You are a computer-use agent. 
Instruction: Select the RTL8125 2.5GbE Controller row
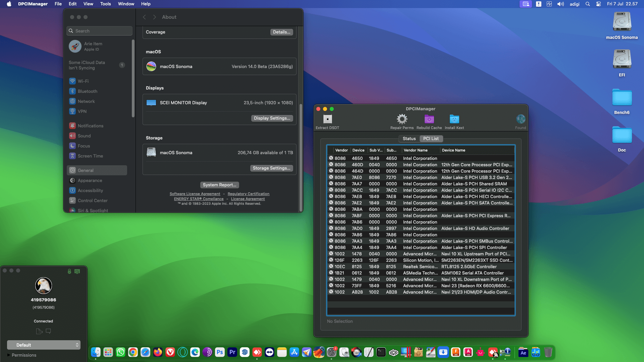pyautogui.click(x=421, y=266)
